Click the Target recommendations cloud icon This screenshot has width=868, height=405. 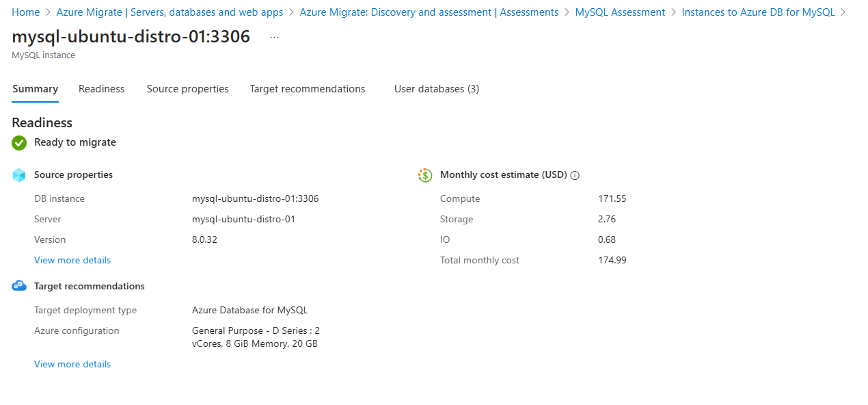tap(18, 285)
